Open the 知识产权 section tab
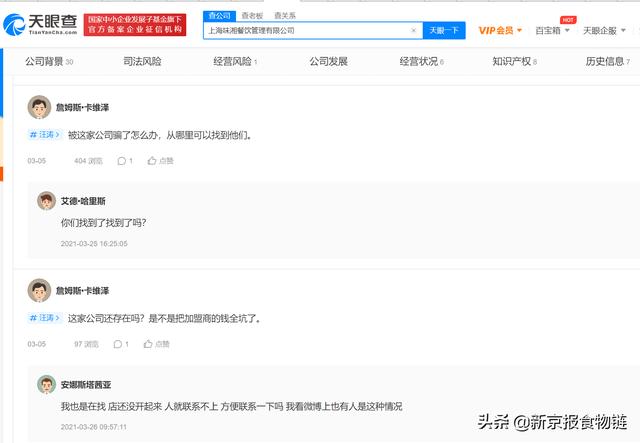 point(514,61)
